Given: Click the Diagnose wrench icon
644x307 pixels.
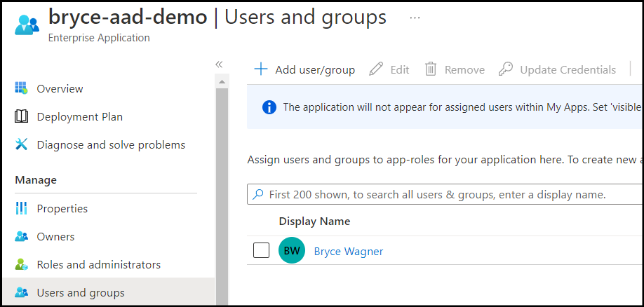Looking at the screenshot, I should 21,144.
